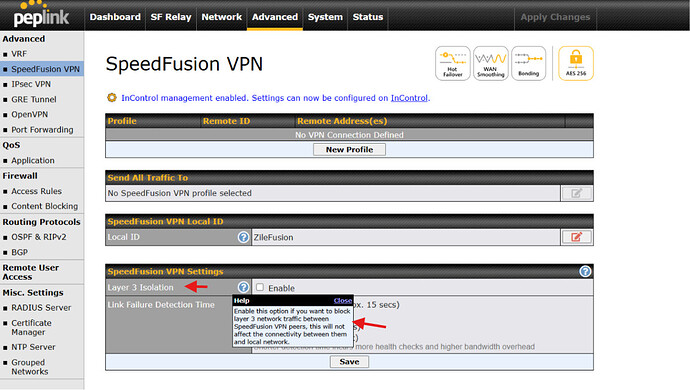Go to OpenVPN settings
This screenshot has width=690, height=390.
(29, 114)
